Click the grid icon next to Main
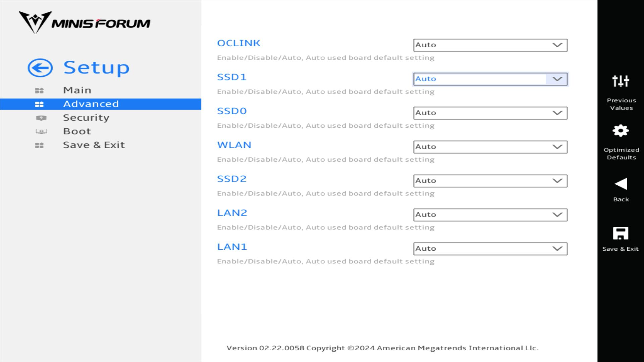Image resolution: width=644 pixels, height=362 pixels. pos(39,90)
